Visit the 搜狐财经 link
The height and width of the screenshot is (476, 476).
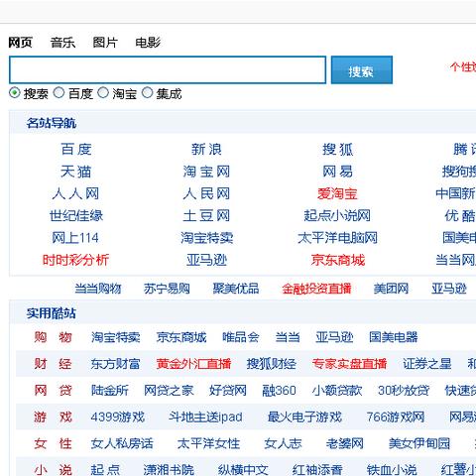point(272,364)
